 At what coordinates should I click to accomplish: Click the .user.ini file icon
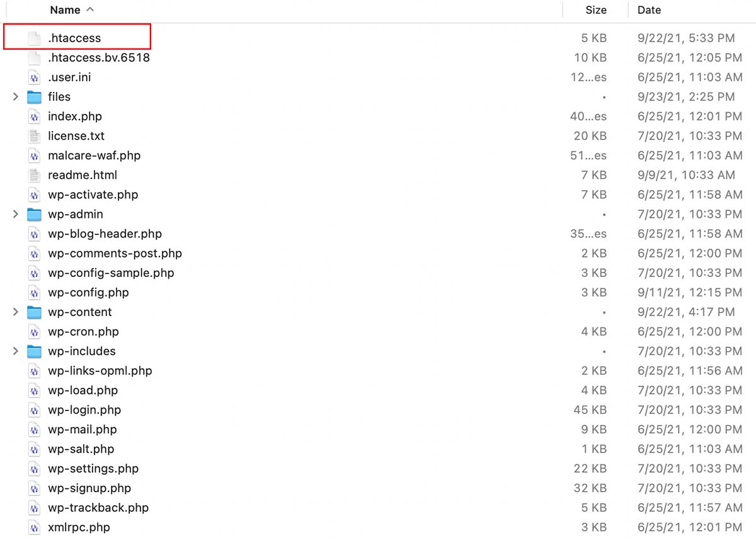coord(34,77)
